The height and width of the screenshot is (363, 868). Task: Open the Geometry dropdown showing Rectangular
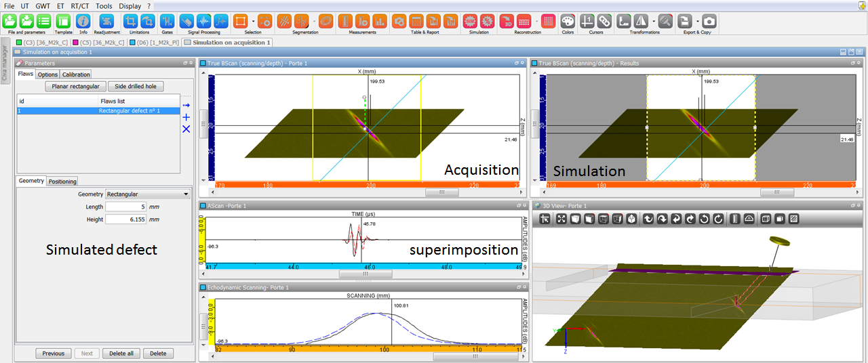(x=149, y=194)
